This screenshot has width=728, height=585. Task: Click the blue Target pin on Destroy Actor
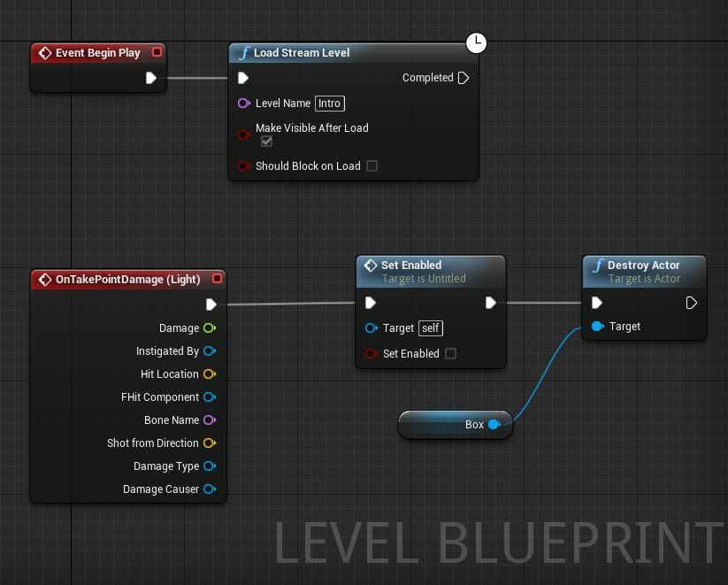[x=597, y=327]
